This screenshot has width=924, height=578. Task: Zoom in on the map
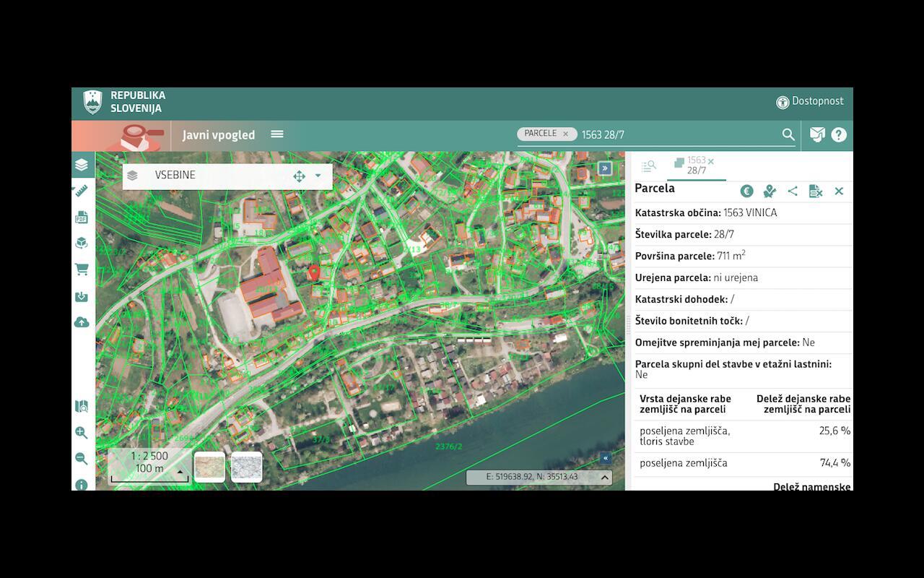[82, 433]
